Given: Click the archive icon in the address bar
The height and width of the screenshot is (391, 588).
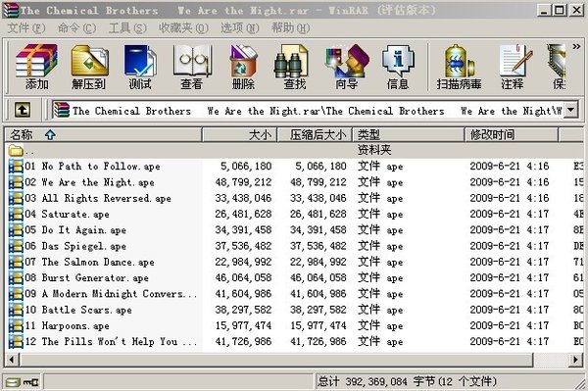Looking at the screenshot, I should click(x=62, y=110).
